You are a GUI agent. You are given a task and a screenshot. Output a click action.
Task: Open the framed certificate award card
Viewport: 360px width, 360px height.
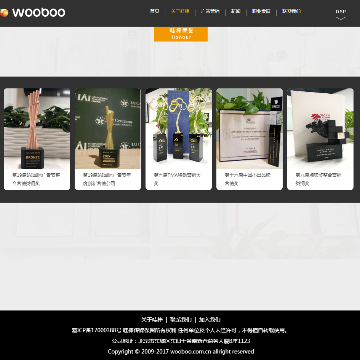(249, 139)
